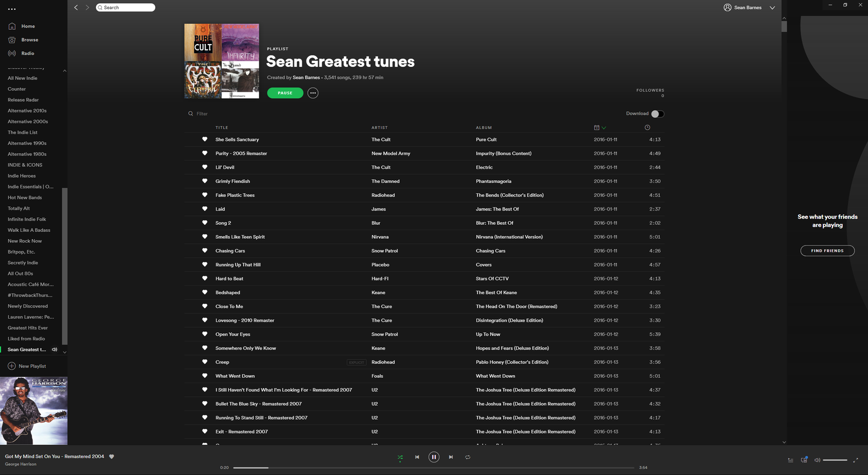Pause playback in the player bar

coord(434,457)
